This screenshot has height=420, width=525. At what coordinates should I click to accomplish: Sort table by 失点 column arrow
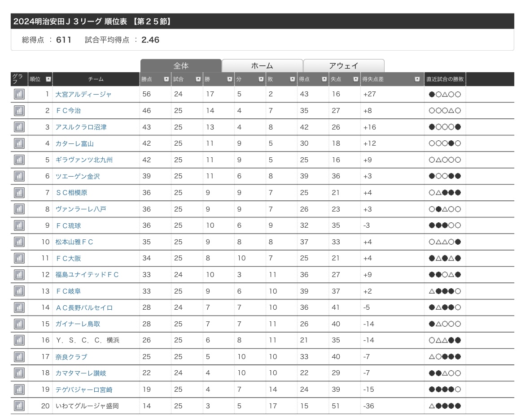pos(355,79)
